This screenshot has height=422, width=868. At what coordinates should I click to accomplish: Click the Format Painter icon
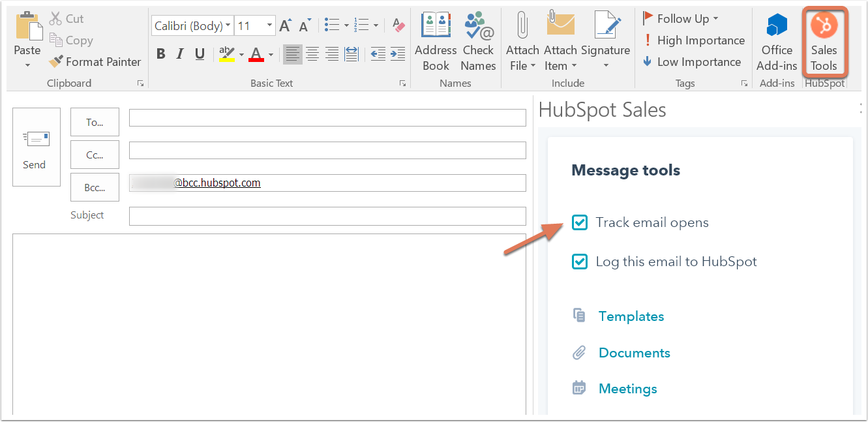click(x=57, y=61)
